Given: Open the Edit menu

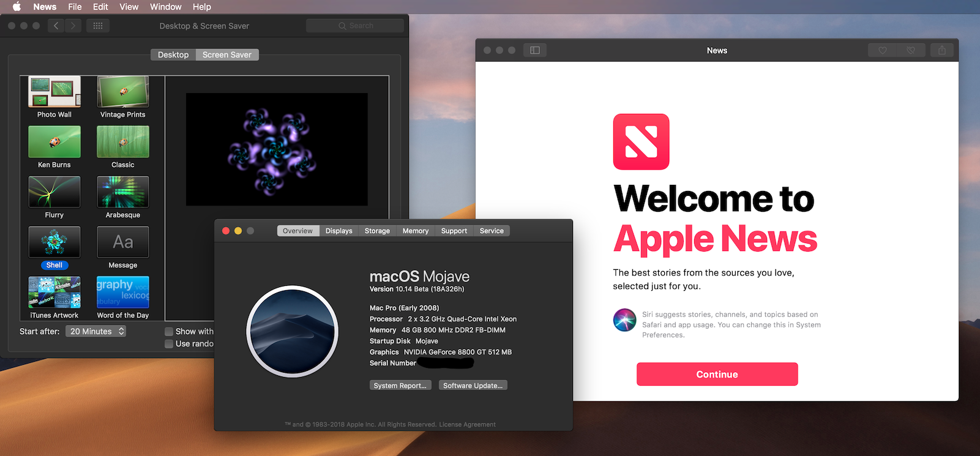Looking at the screenshot, I should tap(100, 7).
